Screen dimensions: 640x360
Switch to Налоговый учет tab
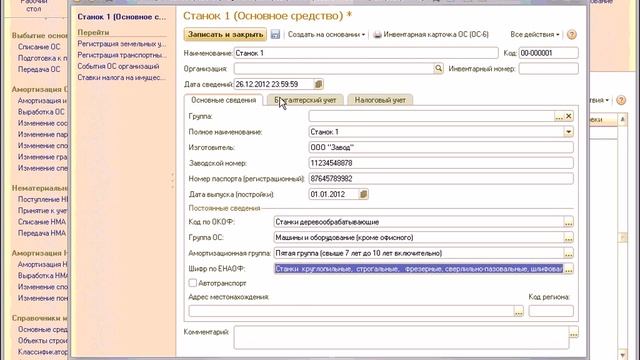(380, 100)
